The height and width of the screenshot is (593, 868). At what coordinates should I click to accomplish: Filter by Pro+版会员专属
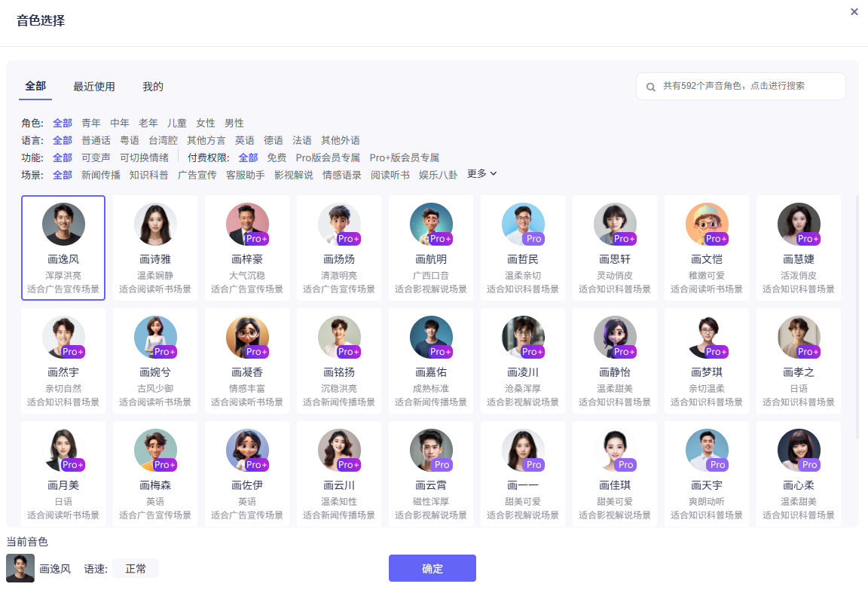[404, 157]
